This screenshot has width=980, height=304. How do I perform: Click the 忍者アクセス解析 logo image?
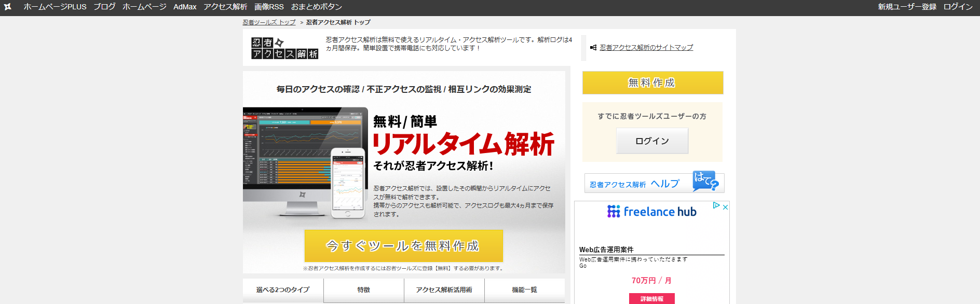(x=284, y=48)
